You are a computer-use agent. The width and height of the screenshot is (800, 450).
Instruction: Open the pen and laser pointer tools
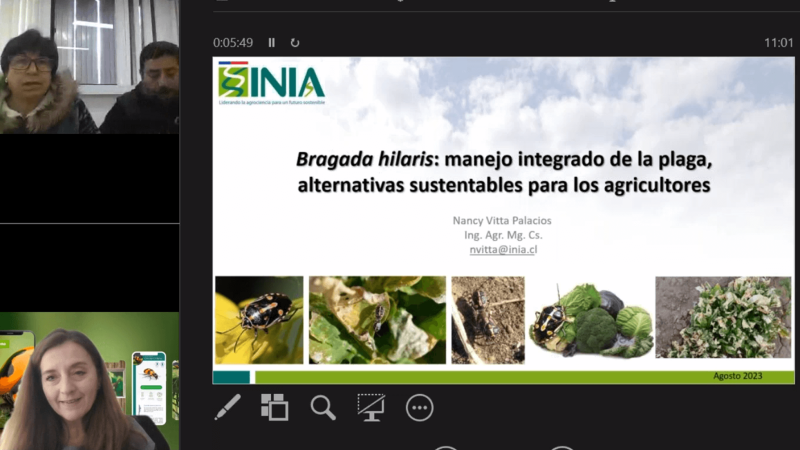227,407
